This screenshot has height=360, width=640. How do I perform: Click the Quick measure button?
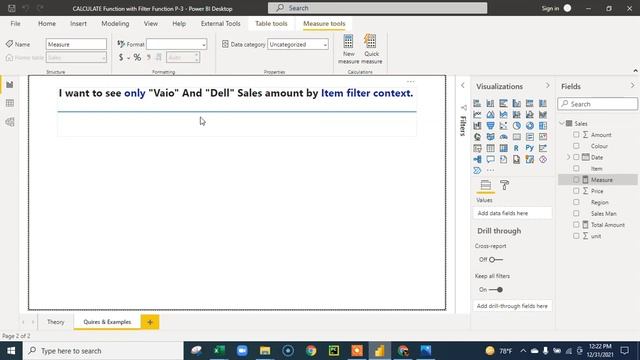pos(371,49)
